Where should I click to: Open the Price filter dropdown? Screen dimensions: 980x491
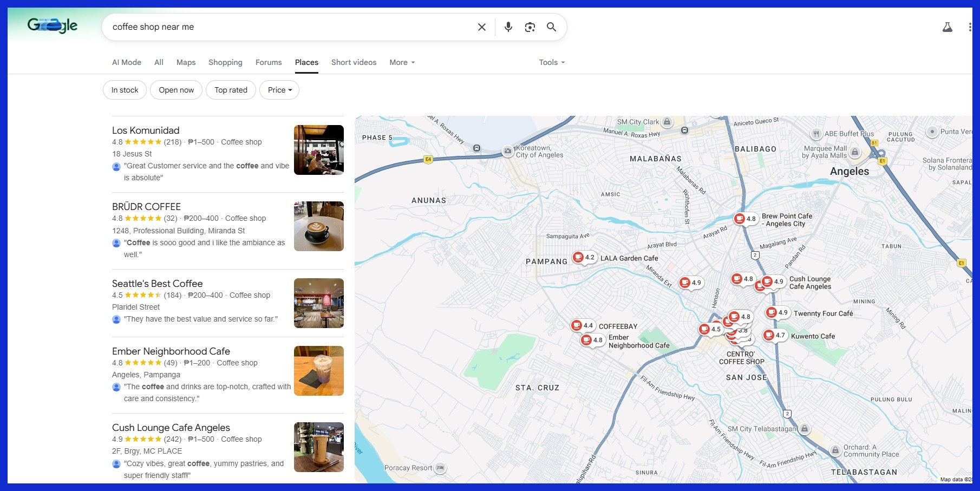(278, 90)
